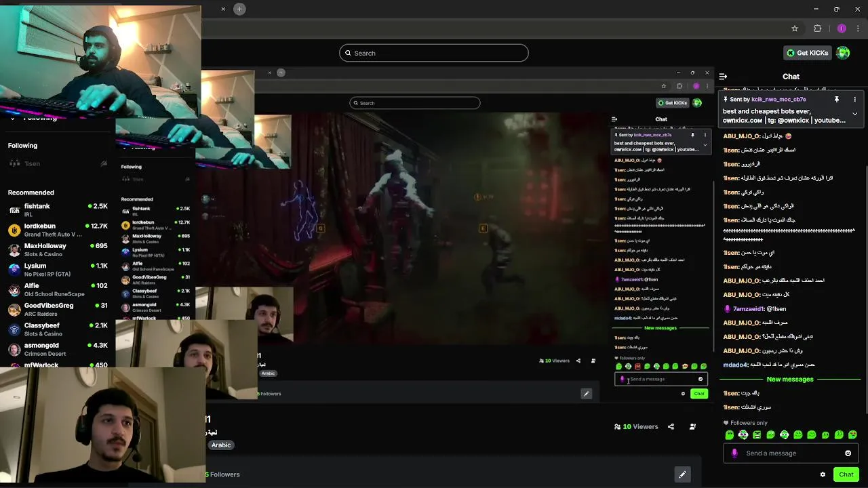Image resolution: width=868 pixels, height=488 pixels.
Task: Click the Get KICKs button in top bar
Action: click(x=807, y=53)
